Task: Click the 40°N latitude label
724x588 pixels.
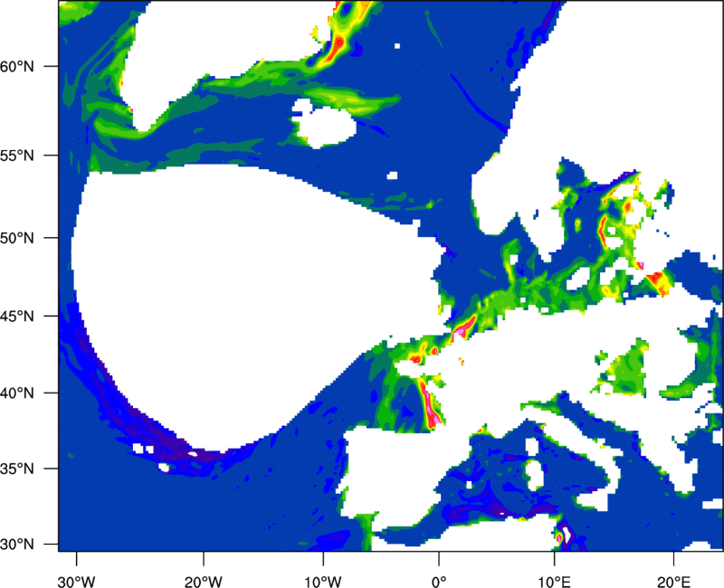Action: [x=17, y=394]
